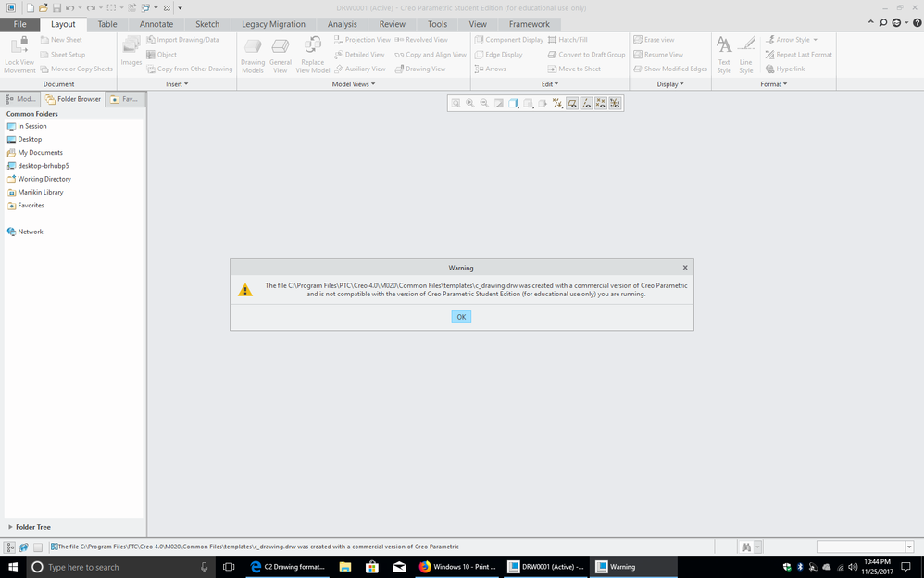Screen dimensions: 924x578
Task: Click the Zoom Out magnifier icon
Action: (484, 103)
